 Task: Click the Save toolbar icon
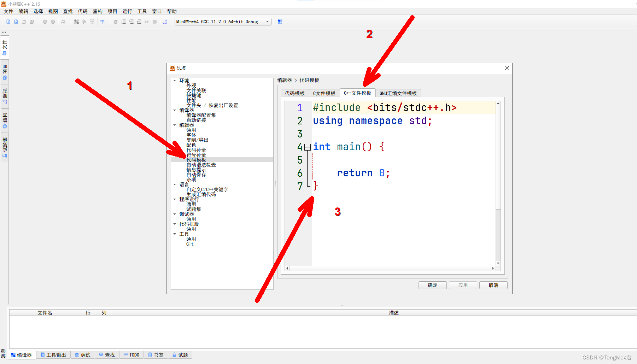point(24,22)
